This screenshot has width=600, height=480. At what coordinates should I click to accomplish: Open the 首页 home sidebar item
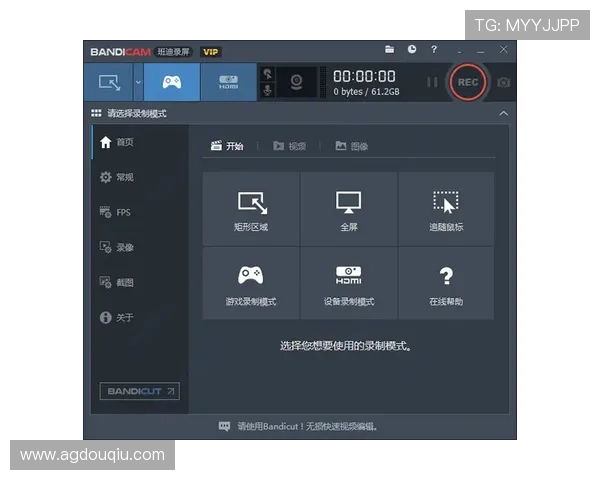tap(140, 142)
